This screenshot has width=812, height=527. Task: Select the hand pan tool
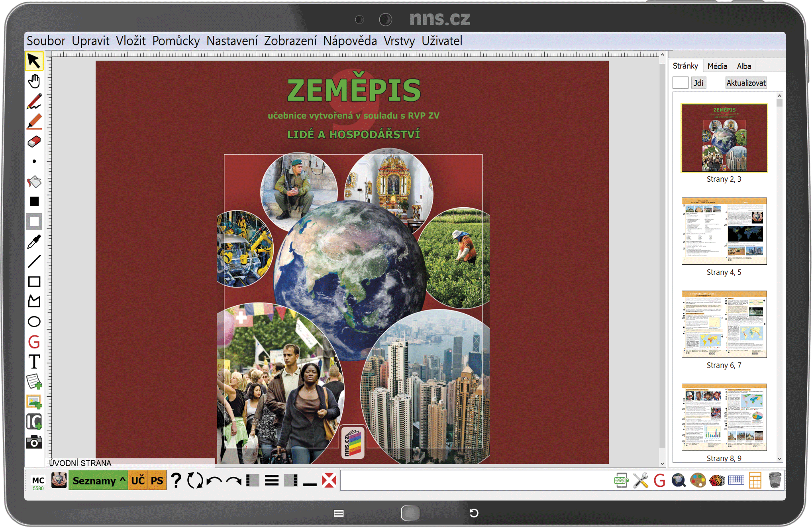click(34, 81)
